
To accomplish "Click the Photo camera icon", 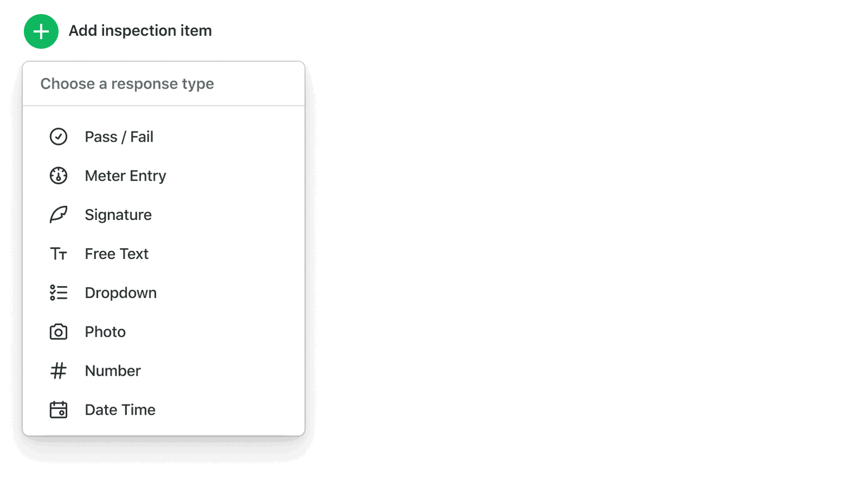I will click(x=59, y=332).
